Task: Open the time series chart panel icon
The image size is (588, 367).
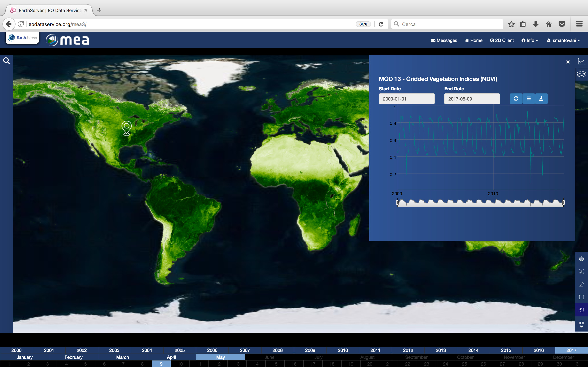Action: [581, 61]
